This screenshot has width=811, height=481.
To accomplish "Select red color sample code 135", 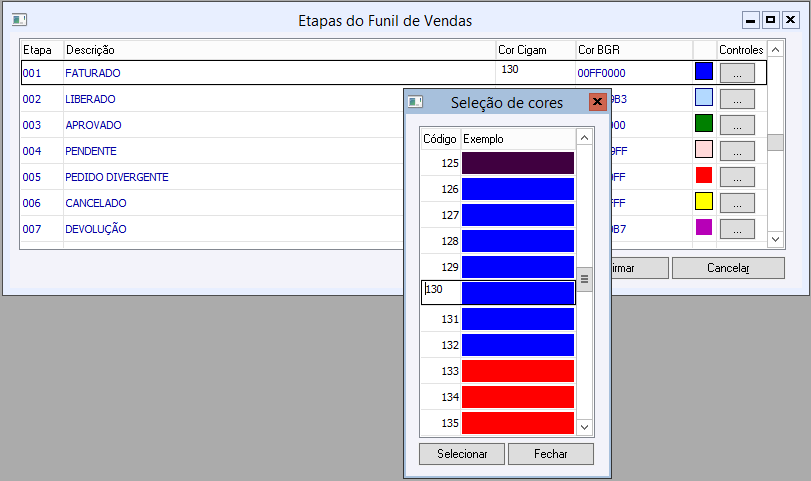I will tap(518, 423).
